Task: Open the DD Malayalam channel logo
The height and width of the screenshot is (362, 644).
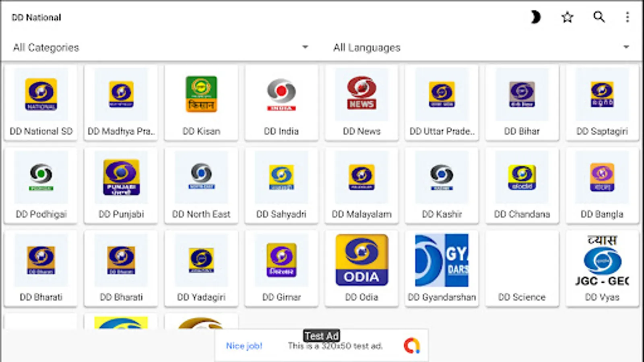Action: (361, 177)
